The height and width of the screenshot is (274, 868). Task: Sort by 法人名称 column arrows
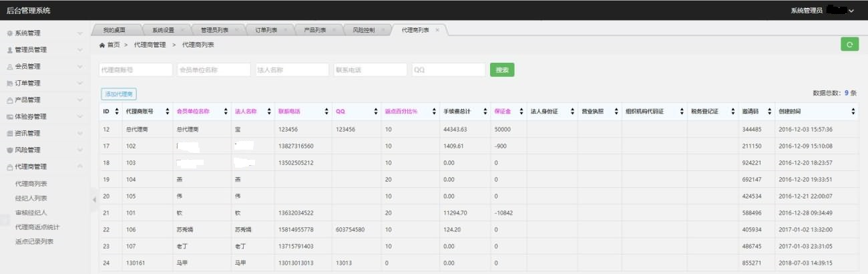268,111
